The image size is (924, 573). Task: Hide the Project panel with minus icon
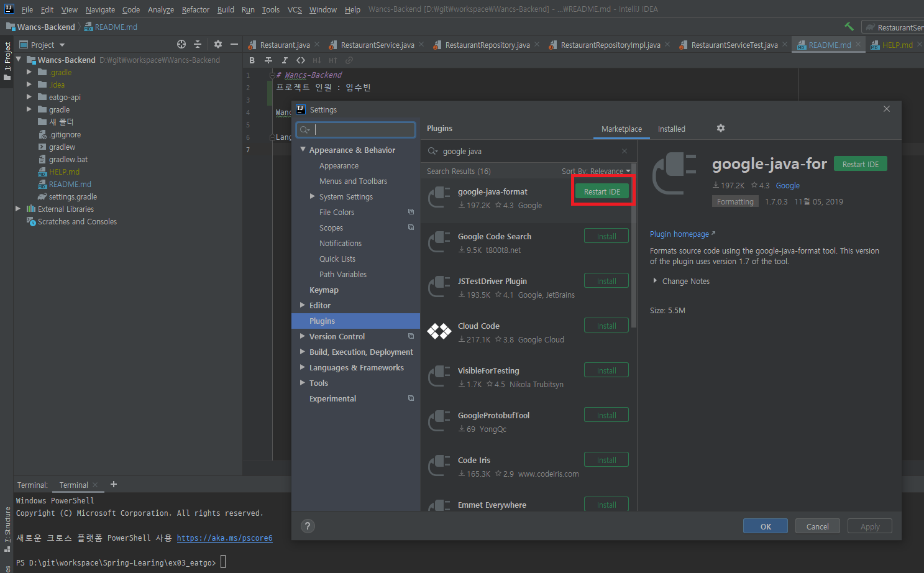point(234,44)
